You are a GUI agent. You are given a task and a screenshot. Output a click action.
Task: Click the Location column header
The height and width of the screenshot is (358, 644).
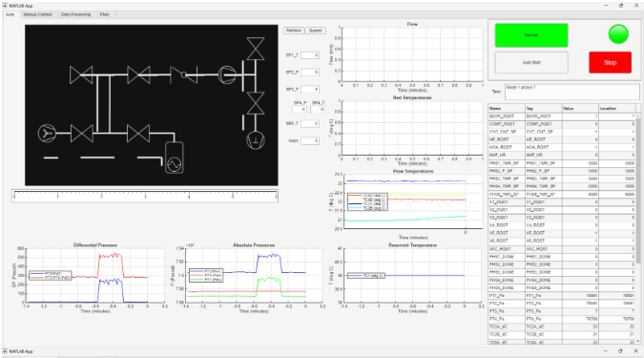tap(617, 109)
